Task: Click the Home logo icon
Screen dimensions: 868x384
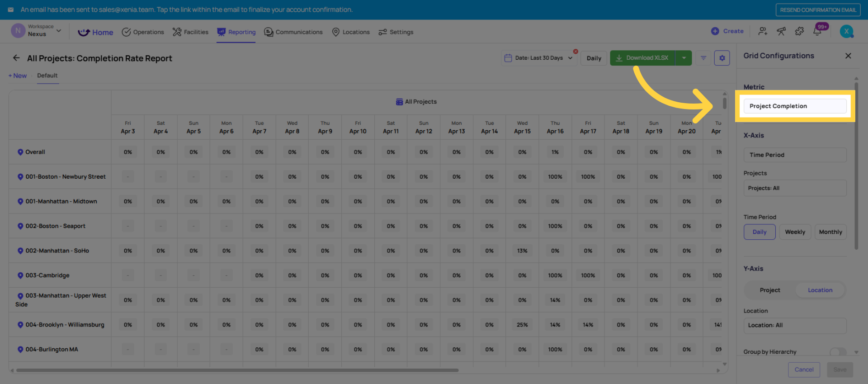Action: 84,32
